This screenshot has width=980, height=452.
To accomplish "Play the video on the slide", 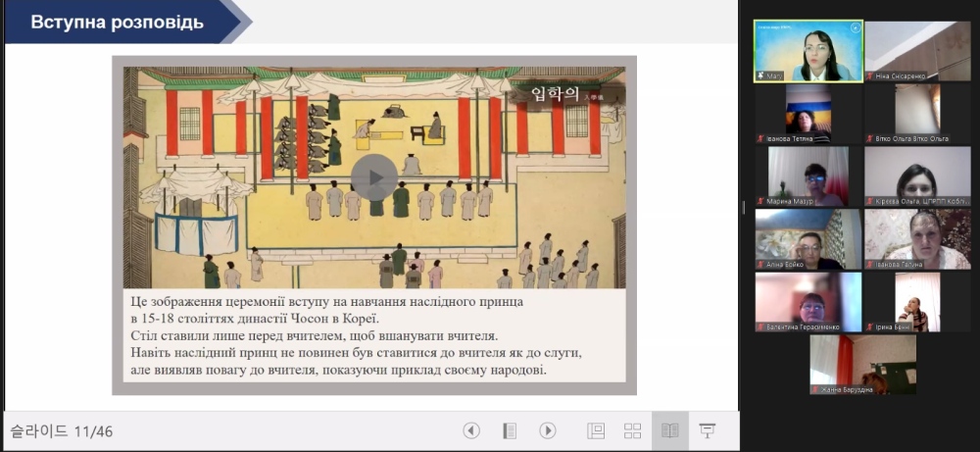I will [x=373, y=177].
